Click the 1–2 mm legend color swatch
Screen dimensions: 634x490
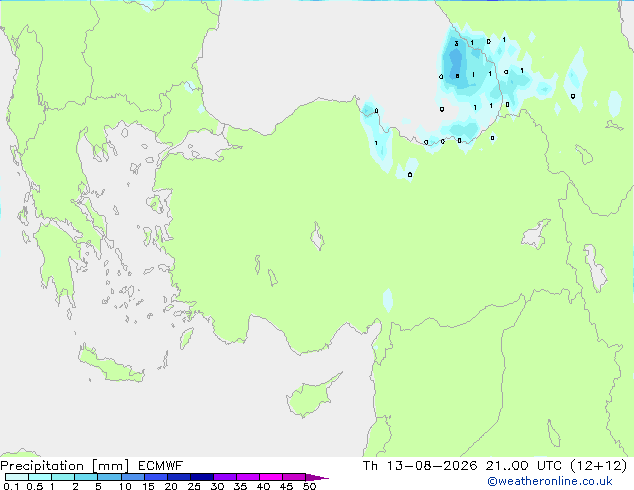[63, 477]
